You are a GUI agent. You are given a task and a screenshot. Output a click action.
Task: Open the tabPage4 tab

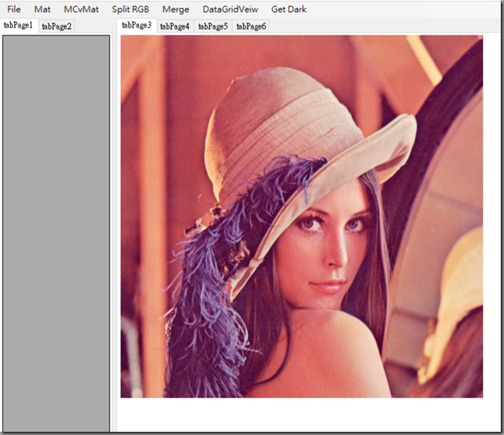point(174,27)
